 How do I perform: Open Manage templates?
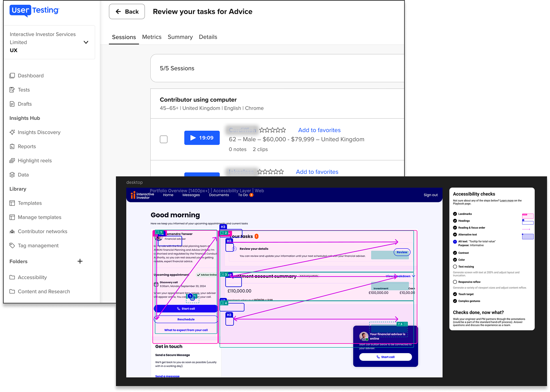click(35, 217)
